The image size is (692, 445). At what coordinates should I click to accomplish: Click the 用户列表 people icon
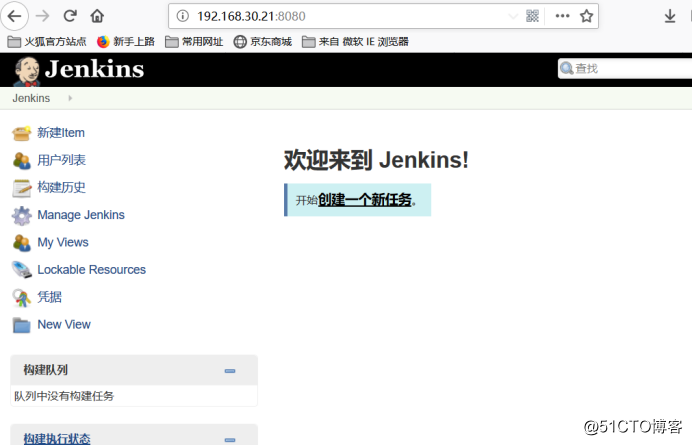click(x=22, y=161)
